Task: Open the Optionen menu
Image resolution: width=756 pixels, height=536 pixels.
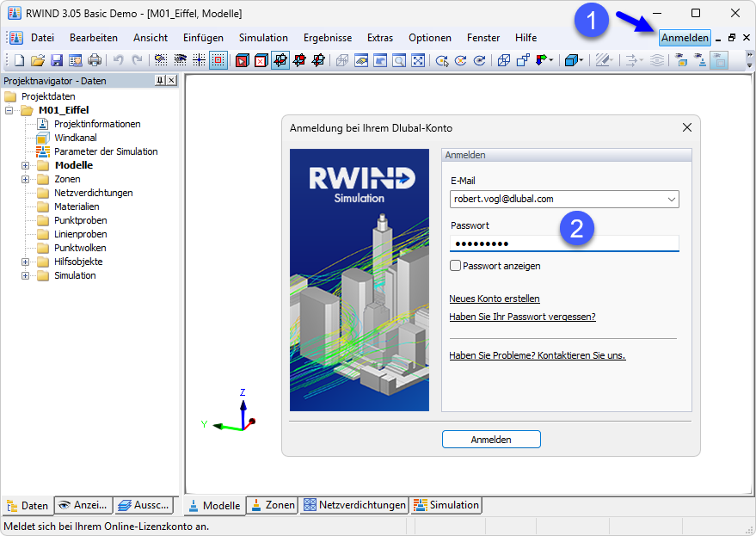Action: tap(429, 38)
